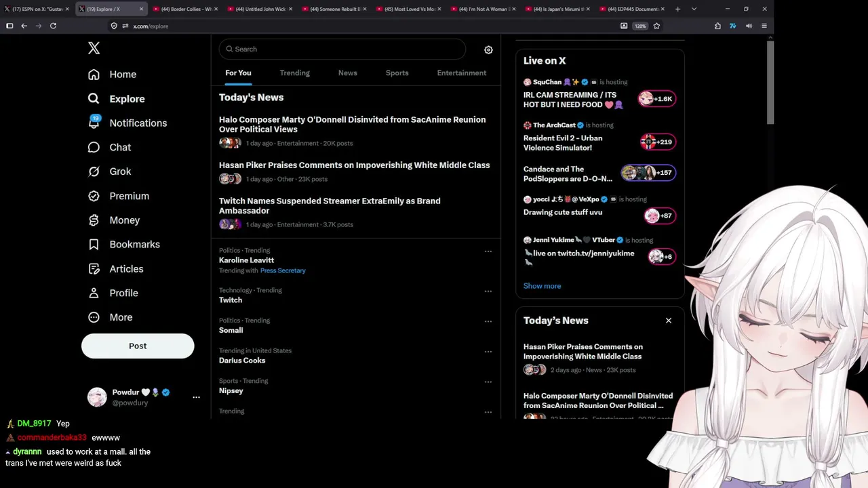Toggle the browser sidebar panel icon

9,26
